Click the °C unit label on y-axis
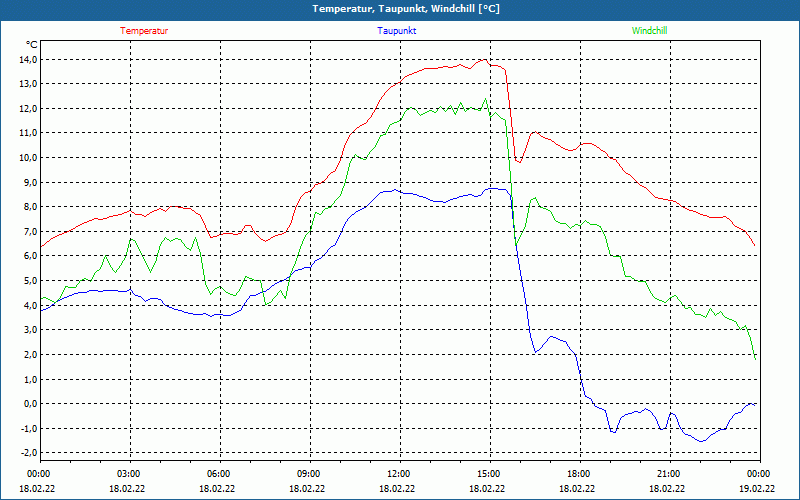The image size is (800, 500). tap(32, 44)
